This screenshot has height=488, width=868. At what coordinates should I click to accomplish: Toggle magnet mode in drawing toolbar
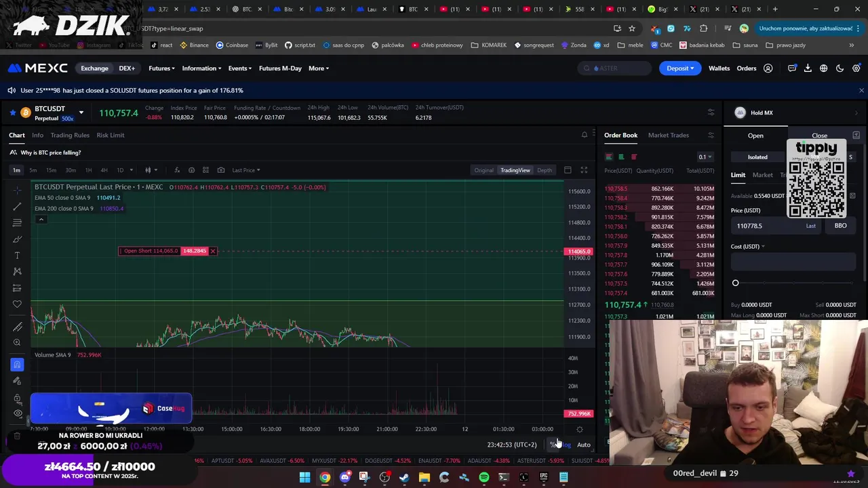(17, 365)
